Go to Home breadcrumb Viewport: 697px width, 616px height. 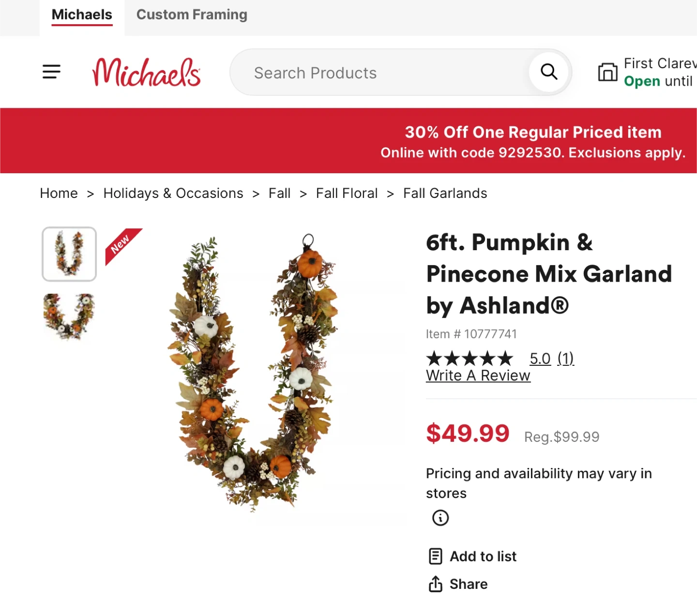(59, 194)
